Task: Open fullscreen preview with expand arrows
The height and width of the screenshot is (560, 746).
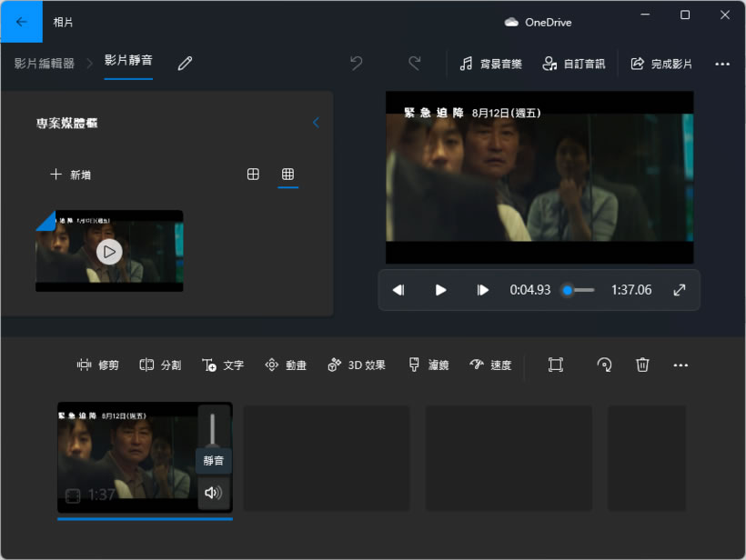Action: 680,290
